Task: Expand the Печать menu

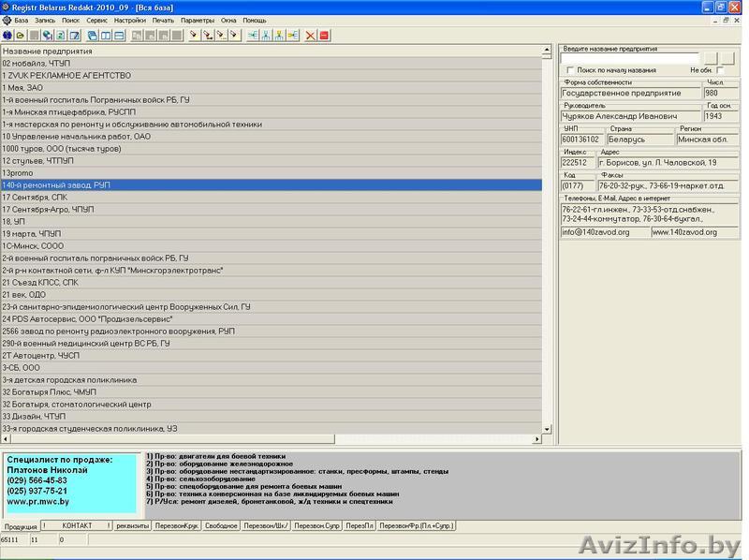Action: [x=163, y=20]
